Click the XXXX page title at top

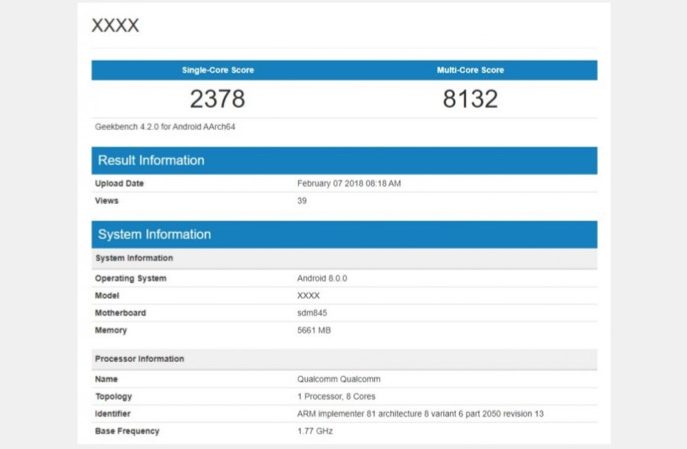pos(115,26)
